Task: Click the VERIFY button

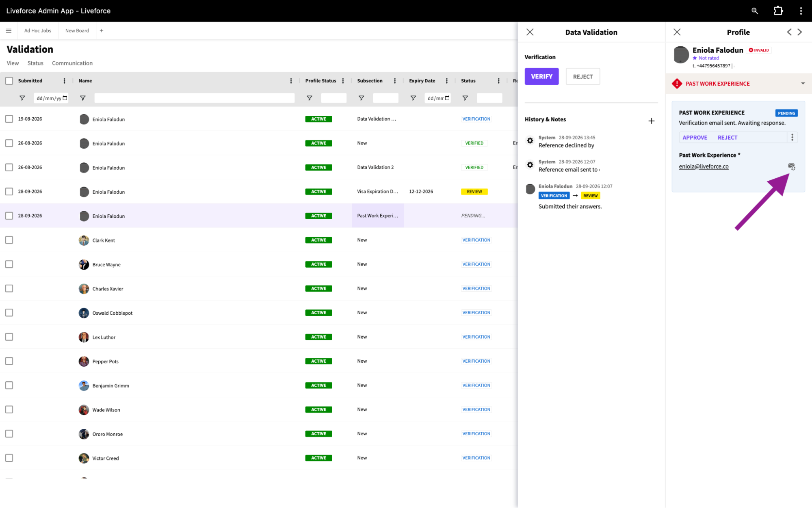Action: (541, 76)
